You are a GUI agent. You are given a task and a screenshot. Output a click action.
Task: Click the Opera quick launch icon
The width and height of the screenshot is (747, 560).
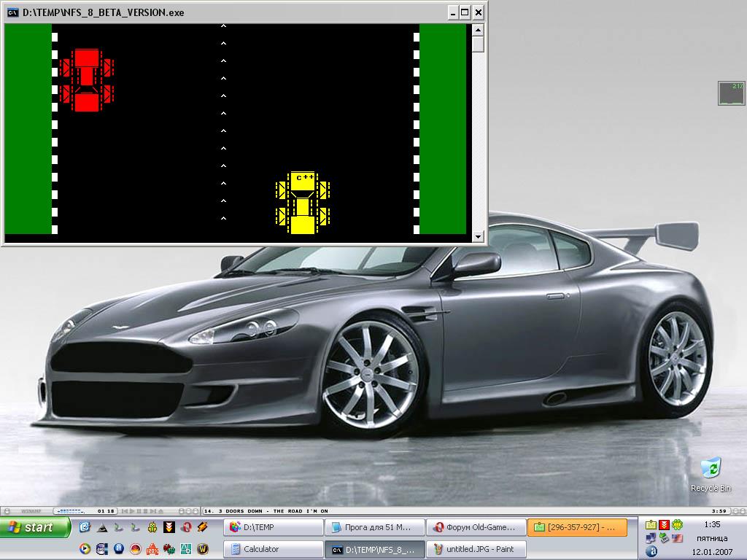(x=186, y=527)
